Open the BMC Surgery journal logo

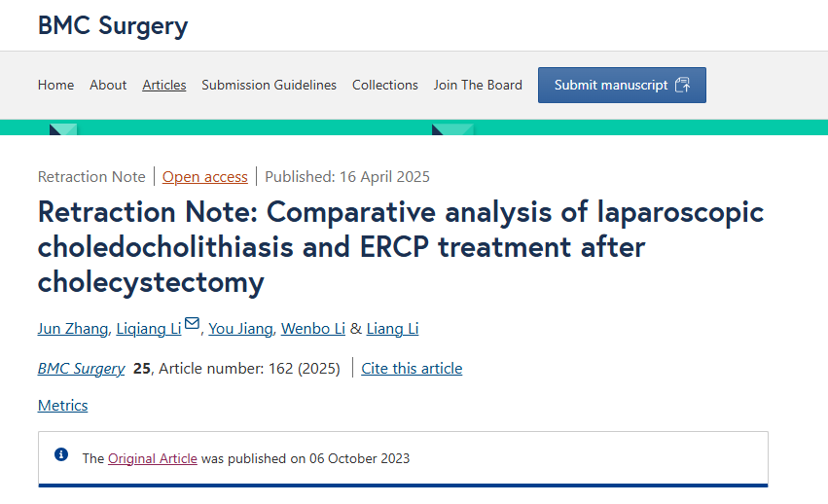pyautogui.click(x=113, y=26)
